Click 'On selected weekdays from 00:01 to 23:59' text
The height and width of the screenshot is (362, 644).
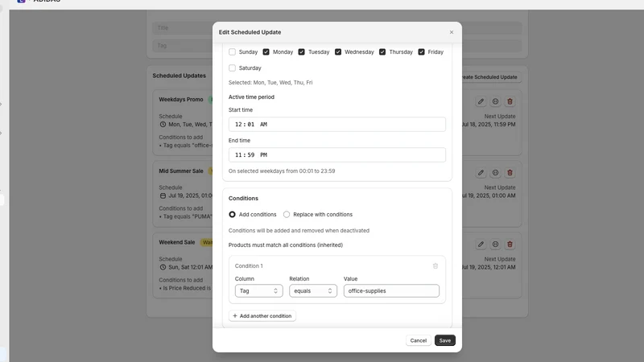coord(282,171)
